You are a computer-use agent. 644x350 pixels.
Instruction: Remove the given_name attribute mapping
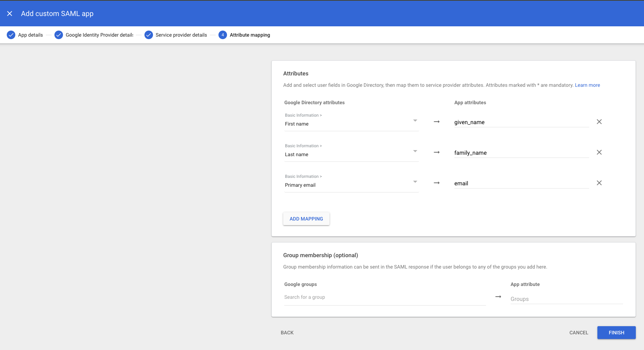(599, 122)
